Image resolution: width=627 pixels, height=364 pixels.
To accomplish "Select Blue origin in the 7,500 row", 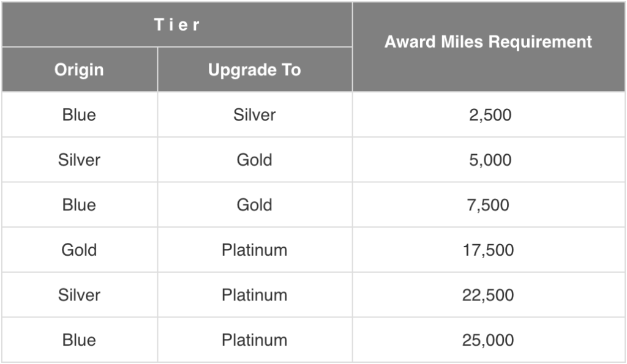I will click(79, 206).
